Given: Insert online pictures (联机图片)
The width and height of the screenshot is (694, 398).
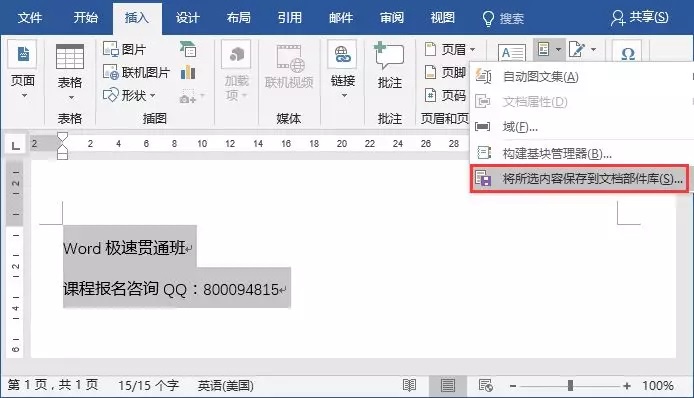Looking at the screenshot, I should pyautogui.click(x=136, y=72).
